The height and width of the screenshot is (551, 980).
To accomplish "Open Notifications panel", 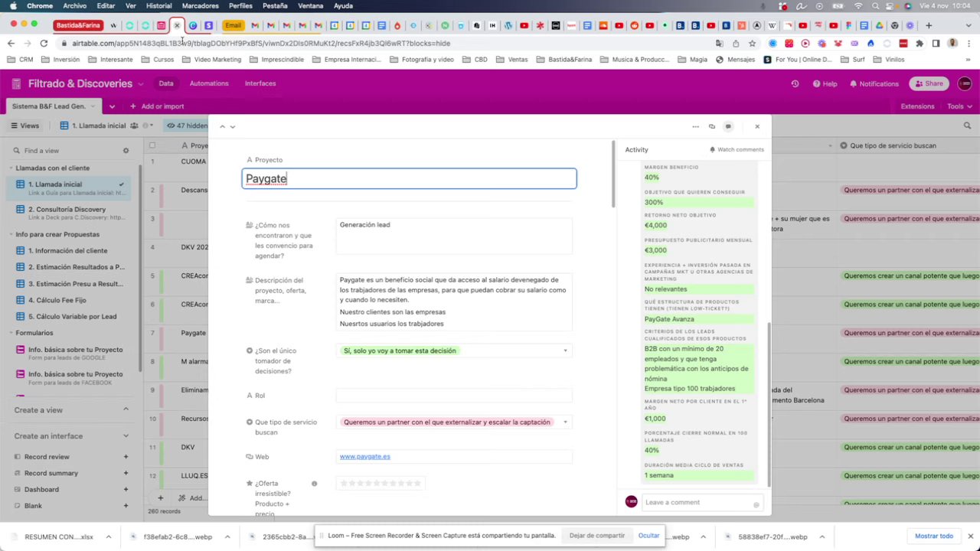I will [x=873, y=83].
